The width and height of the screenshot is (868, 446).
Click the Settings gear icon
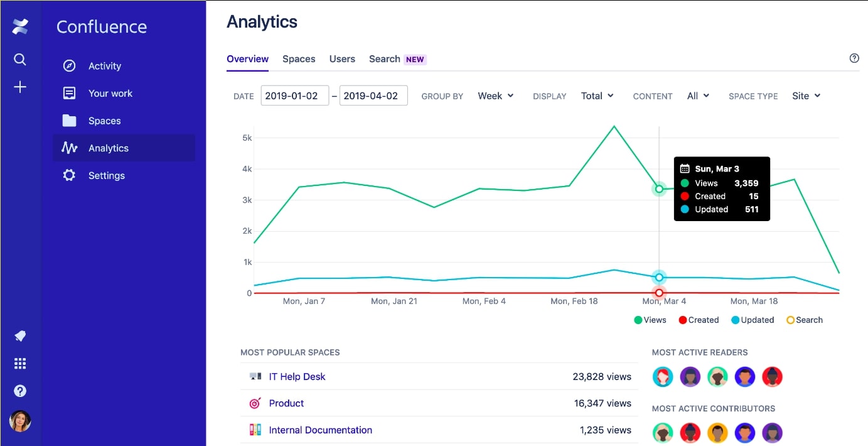[x=70, y=175]
